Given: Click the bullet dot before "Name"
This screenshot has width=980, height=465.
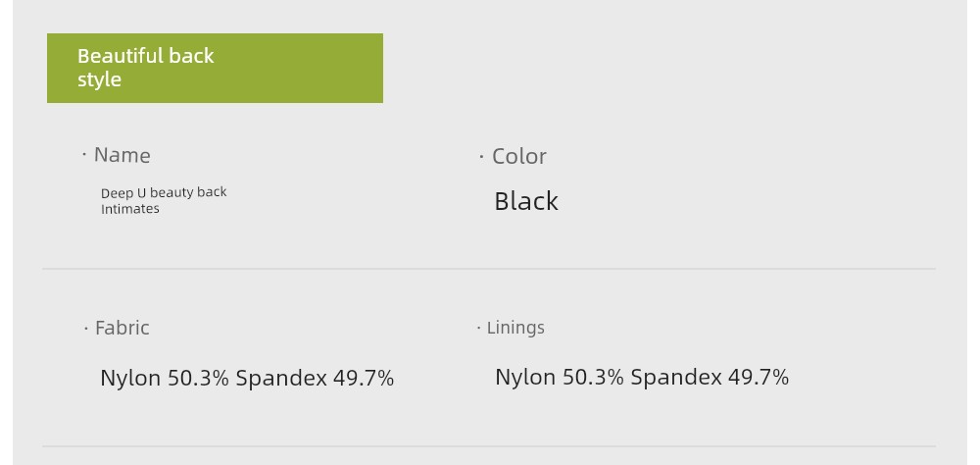Looking at the screenshot, I should [x=84, y=154].
